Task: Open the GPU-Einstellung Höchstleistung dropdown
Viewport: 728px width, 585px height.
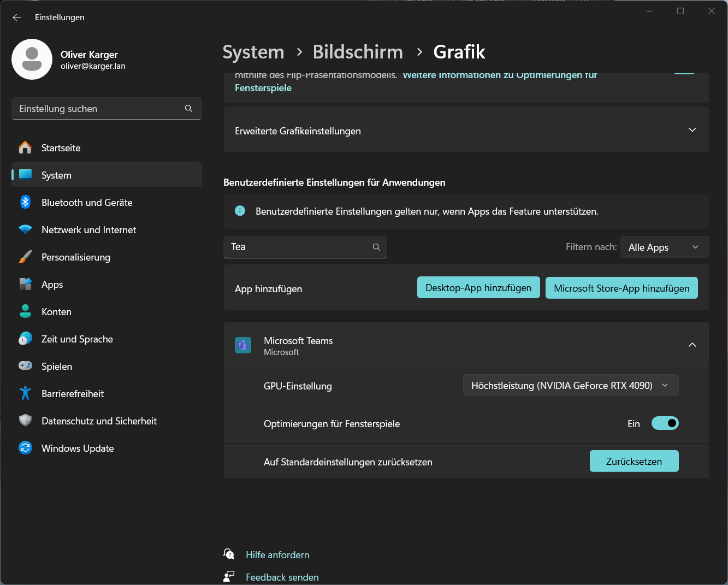Action: pos(570,386)
